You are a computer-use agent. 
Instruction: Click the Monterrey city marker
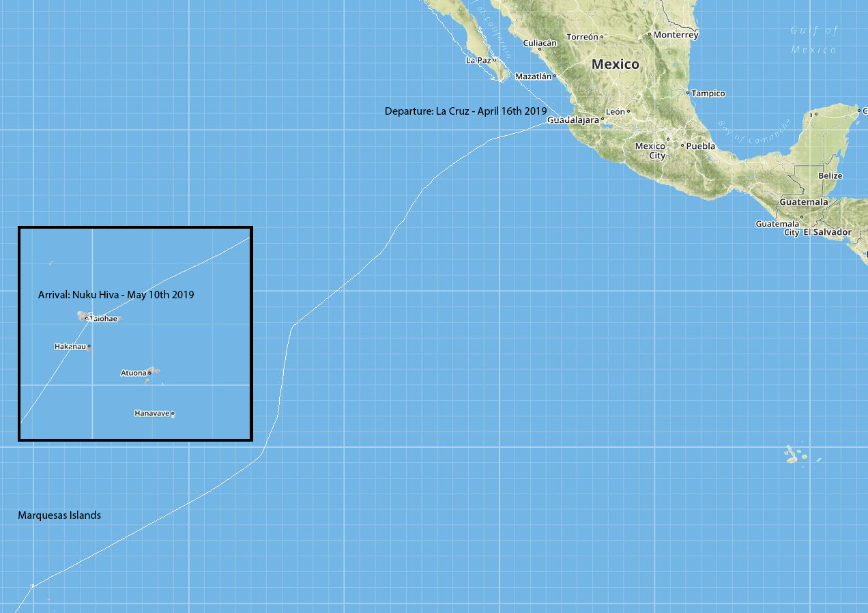click(x=650, y=33)
